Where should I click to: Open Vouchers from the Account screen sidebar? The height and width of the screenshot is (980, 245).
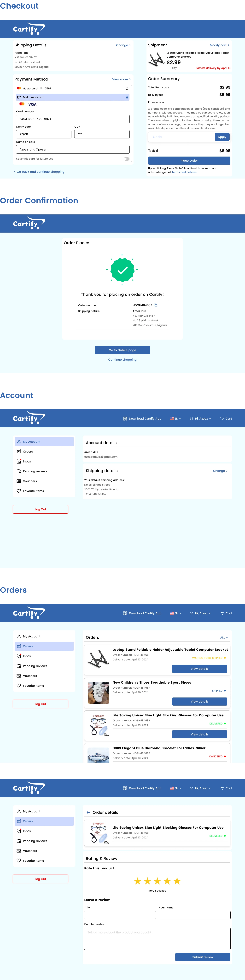coord(44,481)
